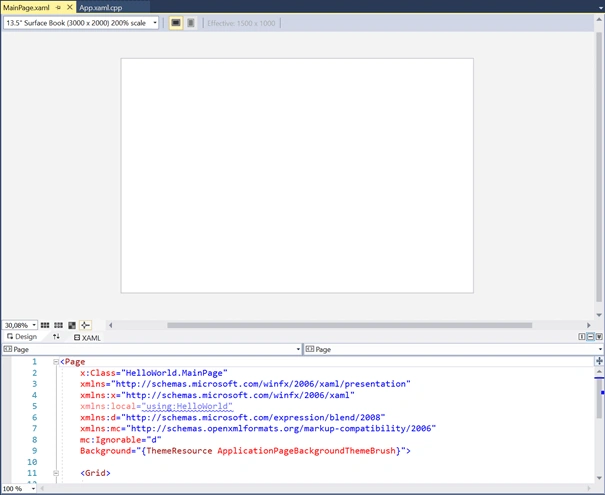
Task: Click the xmlns:x winfx xaml line
Action: coord(217,395)
